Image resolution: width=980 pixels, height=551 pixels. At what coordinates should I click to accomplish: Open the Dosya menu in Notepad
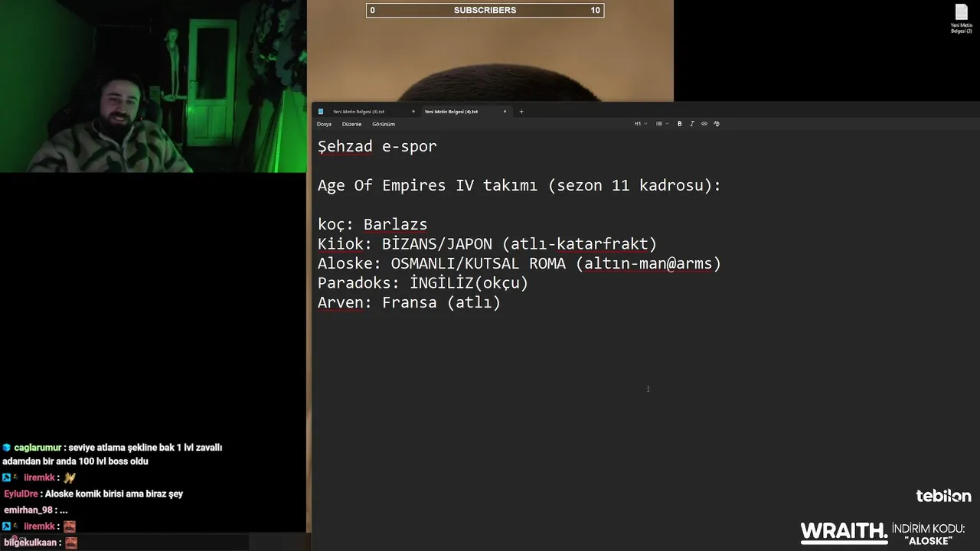[x=324, y=124]
